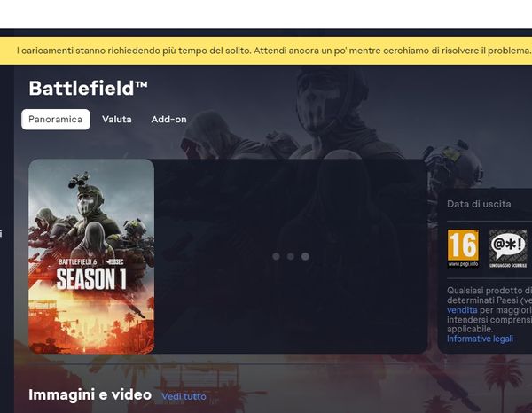
Task: Select the Add-on tab
Action: click(x=168, y=120)
